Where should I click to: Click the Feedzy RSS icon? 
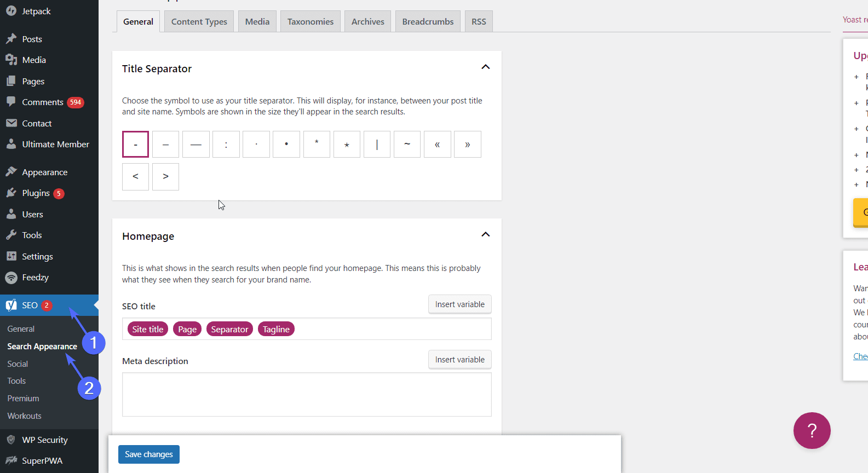[x=11, y=278]
